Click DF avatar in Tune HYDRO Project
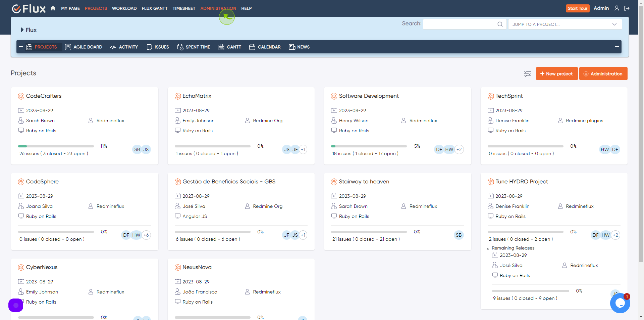 pyautogui.click(x=596, y=235)
